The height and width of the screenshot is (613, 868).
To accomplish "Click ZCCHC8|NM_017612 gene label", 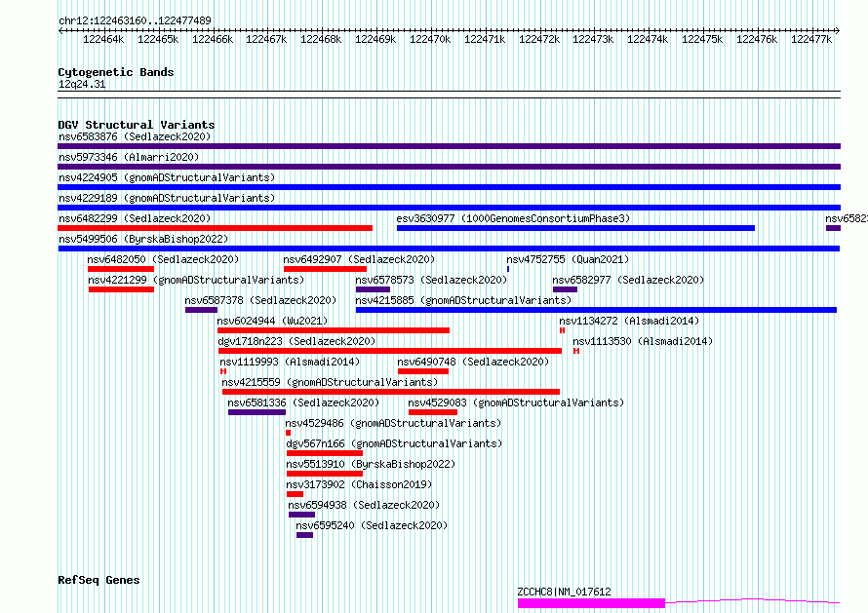I will point(564,592).
